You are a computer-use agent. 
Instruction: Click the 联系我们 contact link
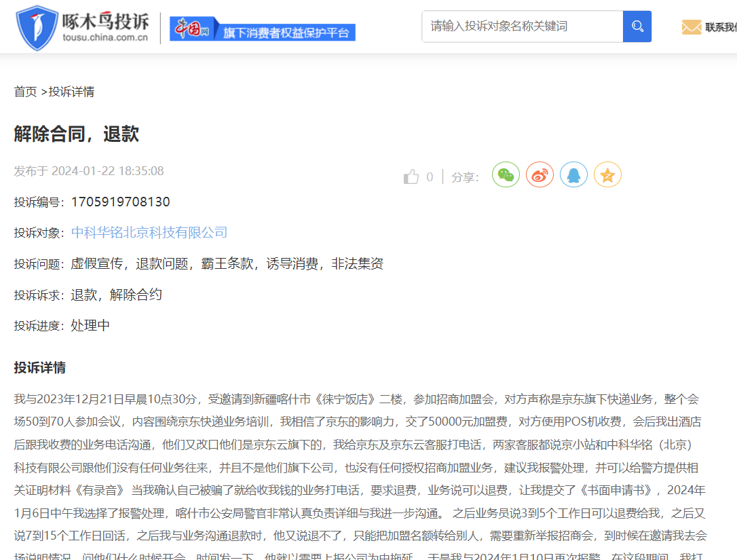tap(721, 27)
